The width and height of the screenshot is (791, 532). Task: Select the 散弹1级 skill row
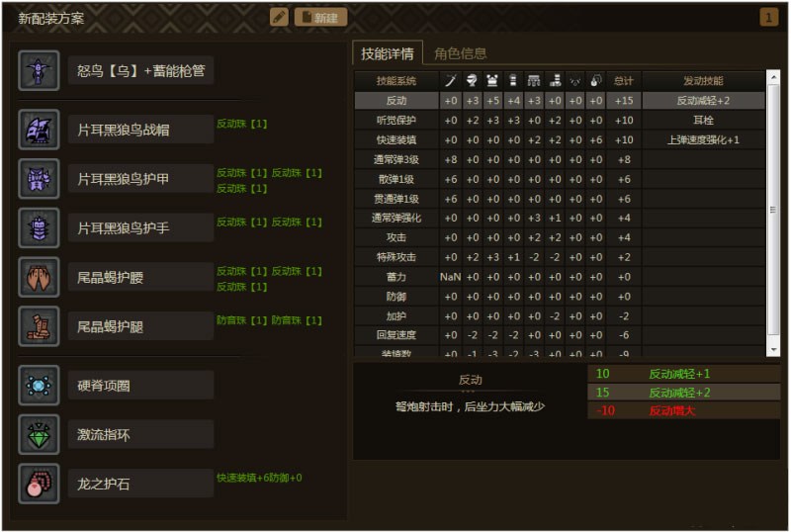click(560, 179)
